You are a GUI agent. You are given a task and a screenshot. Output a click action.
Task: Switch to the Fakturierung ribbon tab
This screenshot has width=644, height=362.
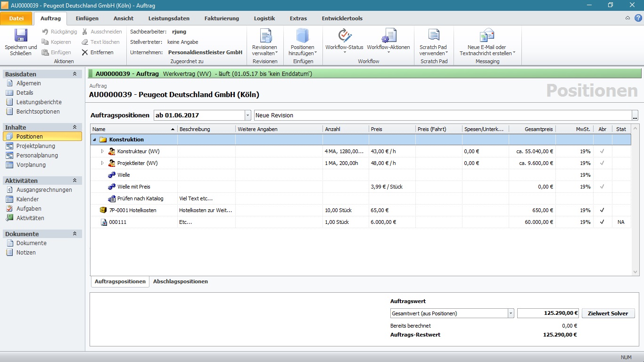tap(222, 18)
